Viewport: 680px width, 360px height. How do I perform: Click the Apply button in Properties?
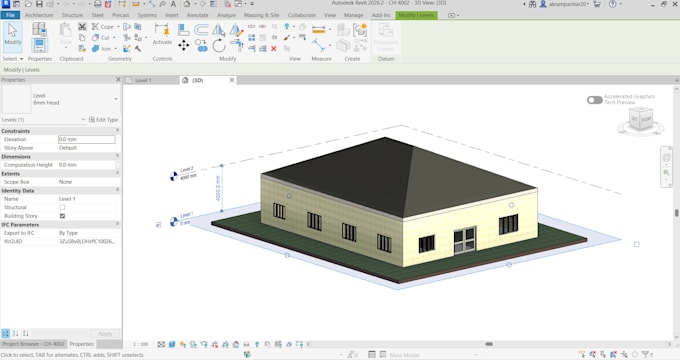[105, 334]
